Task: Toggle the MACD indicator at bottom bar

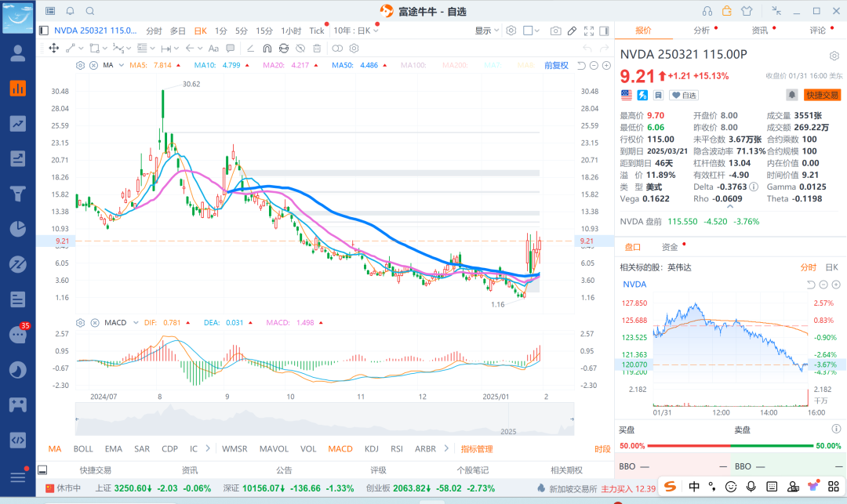Action: pyautogui.click(x=340, y=448)
